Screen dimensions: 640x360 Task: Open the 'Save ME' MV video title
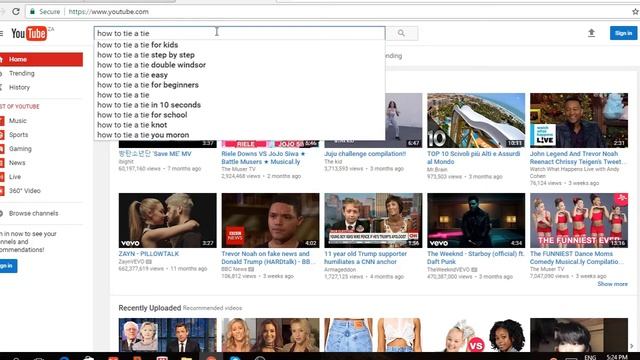155,154
